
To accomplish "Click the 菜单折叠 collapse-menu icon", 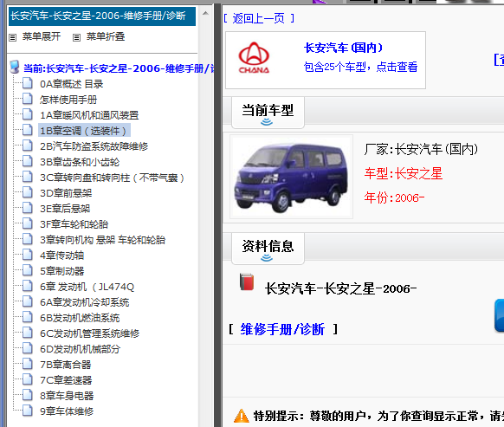I will point(76,38).
